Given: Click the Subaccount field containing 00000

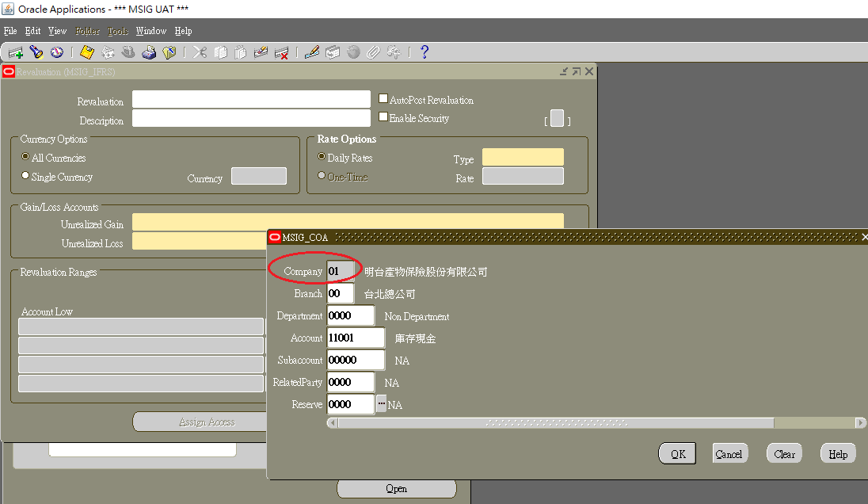Looking at the screenshot, I should pyautogui.click(x=356, y=360).
